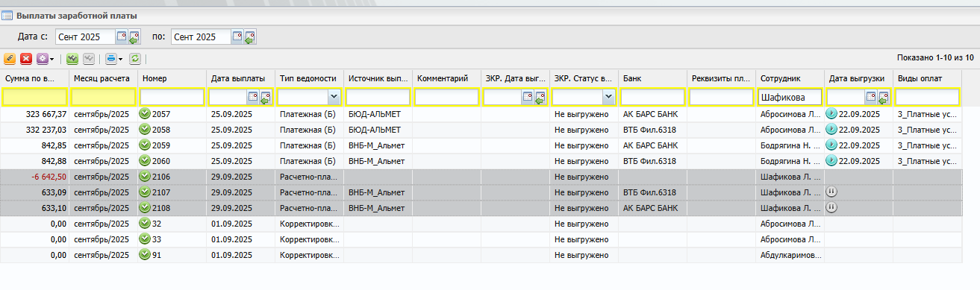
Task: Click green status icon of document 2059
Action: [145, 145]
